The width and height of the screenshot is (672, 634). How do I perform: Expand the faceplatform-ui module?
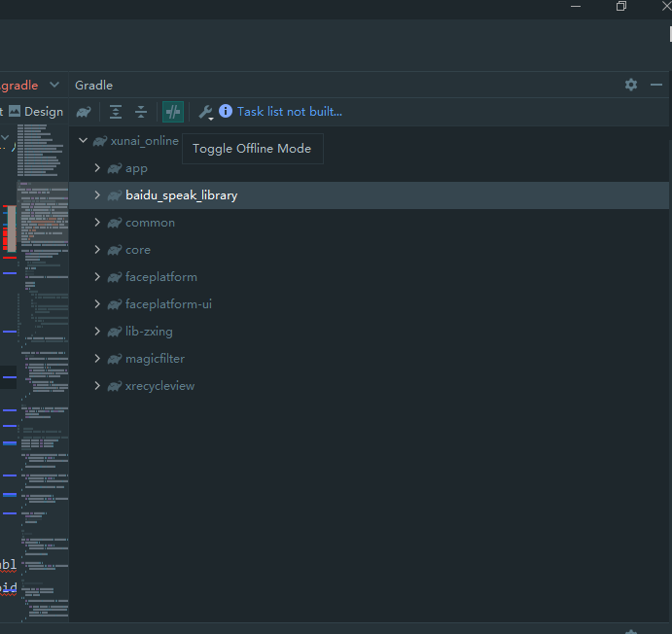tap(97, 304)
